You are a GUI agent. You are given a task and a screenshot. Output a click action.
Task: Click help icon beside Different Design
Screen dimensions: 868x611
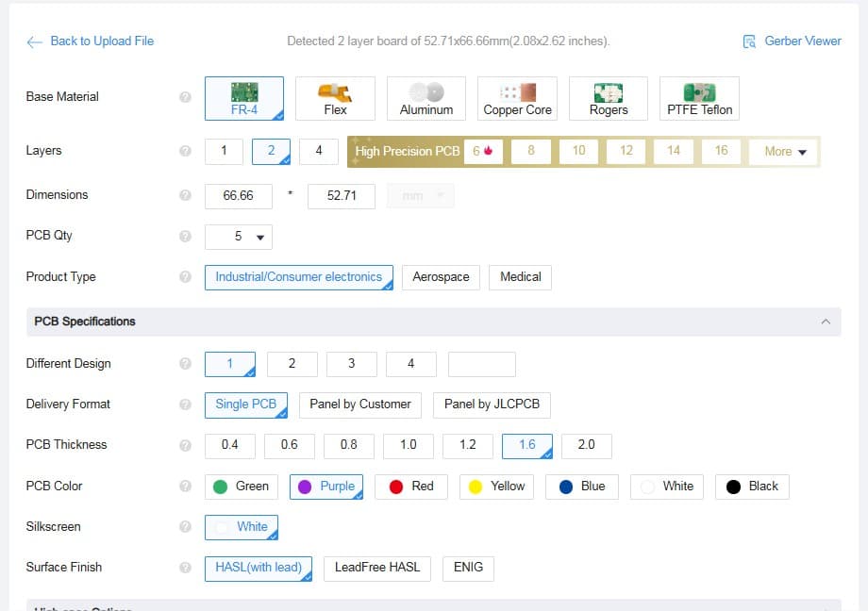coord(186,364)
